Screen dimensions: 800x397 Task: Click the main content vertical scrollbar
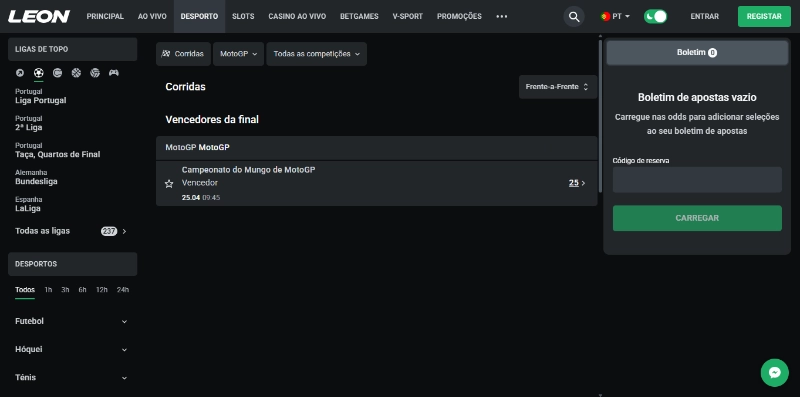click(600, 115)
